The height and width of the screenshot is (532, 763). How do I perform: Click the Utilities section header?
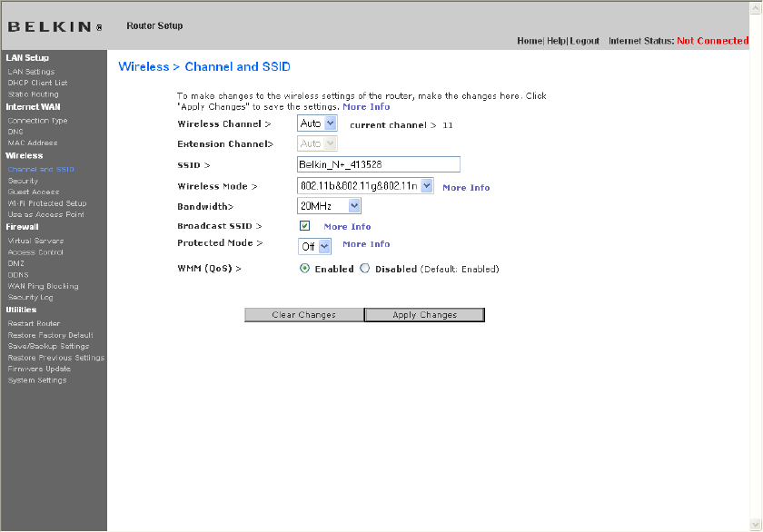(21, 310)
